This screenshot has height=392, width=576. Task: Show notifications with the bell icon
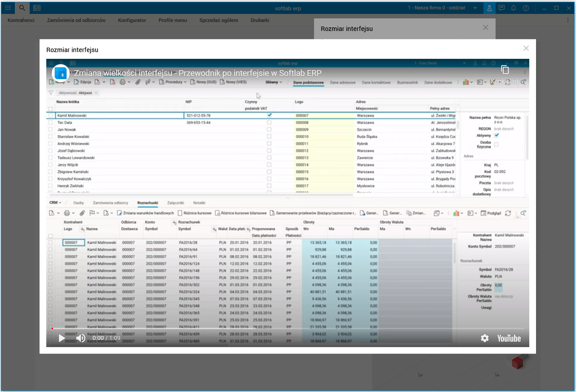(514, 8)
